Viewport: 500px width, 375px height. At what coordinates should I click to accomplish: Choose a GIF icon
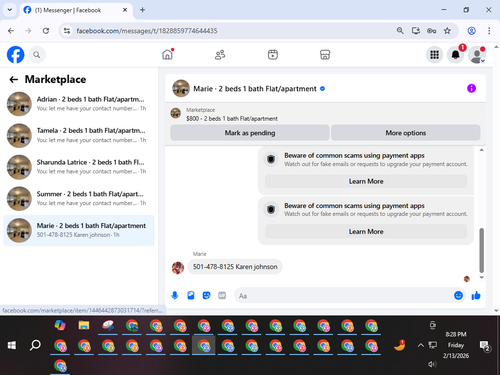[222, 295]
